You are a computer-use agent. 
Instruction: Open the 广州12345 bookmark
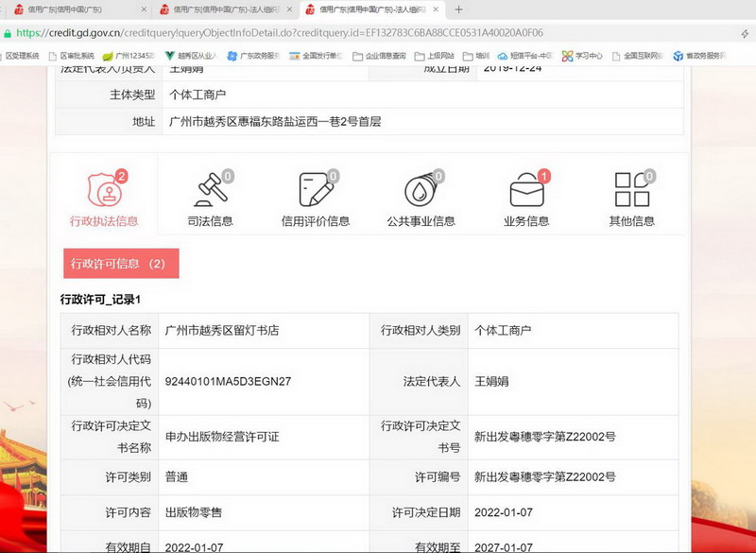coord(129,56)
